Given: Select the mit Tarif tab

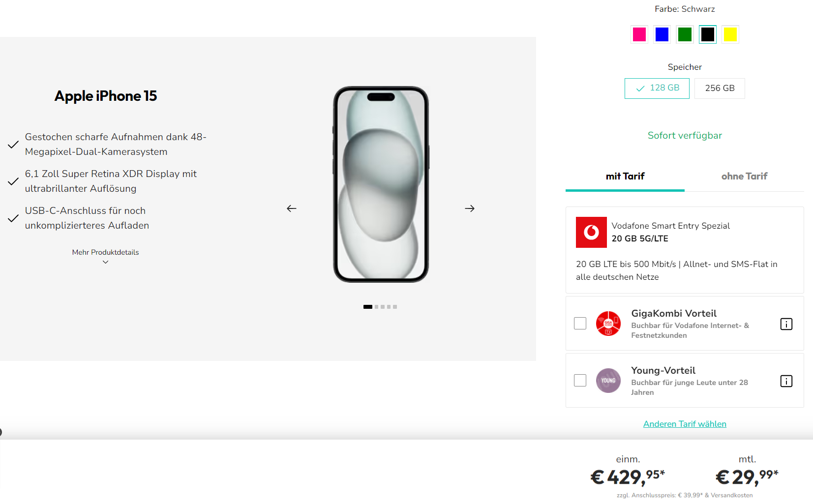Looking at the screenshot, I should pyautogui.click(x=625, y=176).
